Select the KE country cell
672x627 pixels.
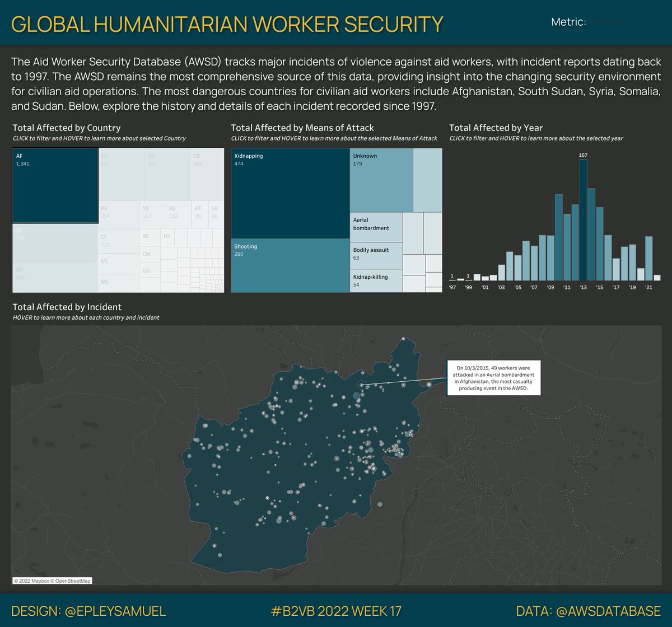[x=150, y=237]
